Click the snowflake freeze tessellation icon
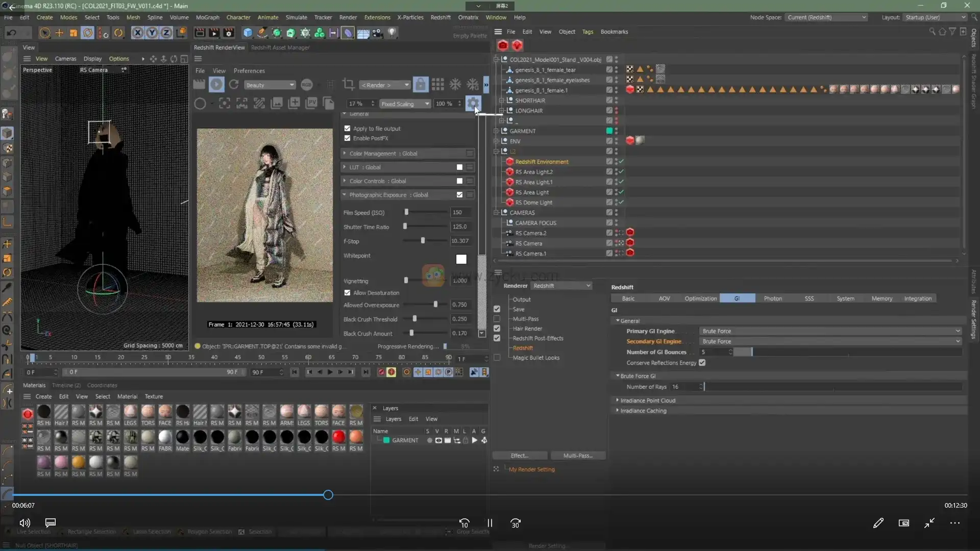Image resolution: width=980 pixels, height=551 pixels. click(x=455, y=85)
